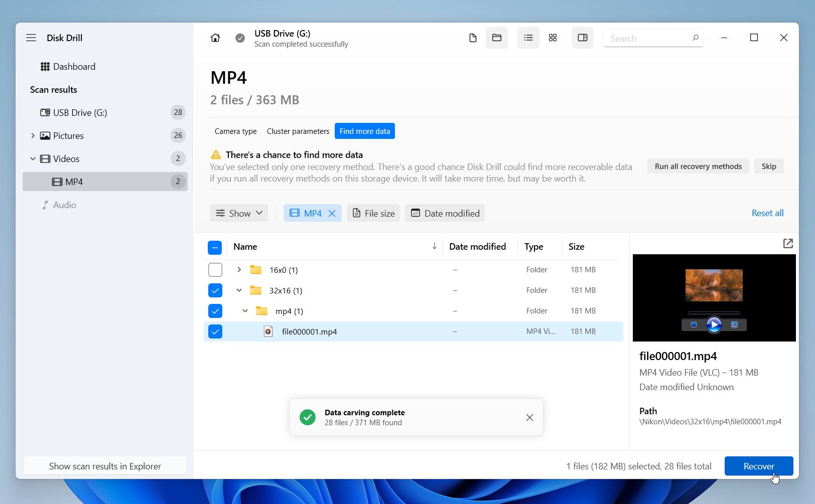Collapse the 32x16 (1) folder
The image size is (815, 504).
239,290
